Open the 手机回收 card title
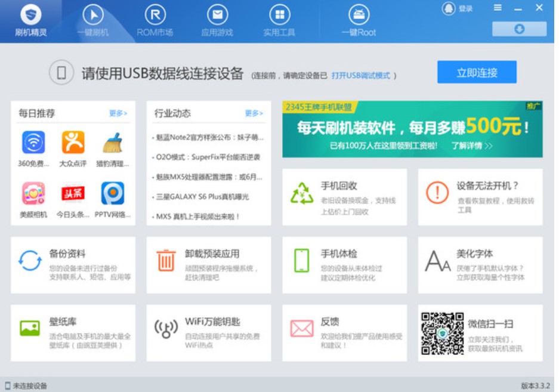559x392 pixels. pos(339,186)
